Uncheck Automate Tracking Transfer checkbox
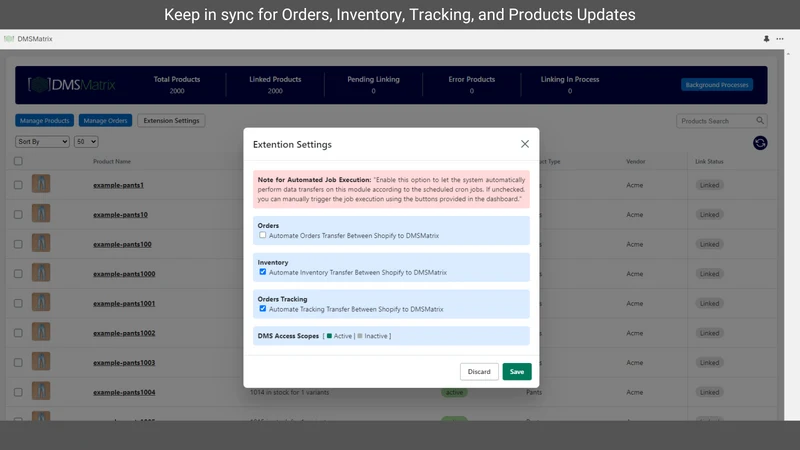 pyautogui.click(x=262, y=309)
